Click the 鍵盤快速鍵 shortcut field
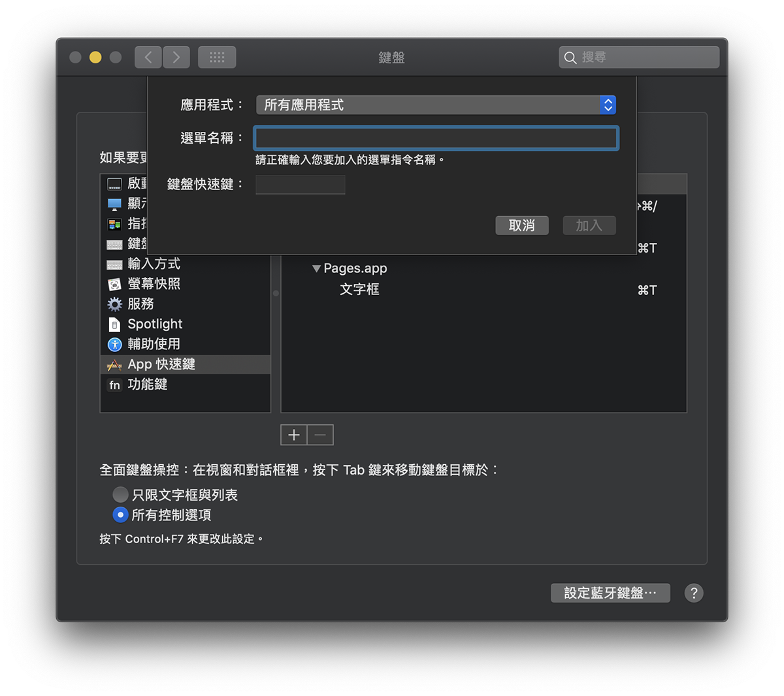The width and height of the screenshot is (784, 696). (300, 185)
